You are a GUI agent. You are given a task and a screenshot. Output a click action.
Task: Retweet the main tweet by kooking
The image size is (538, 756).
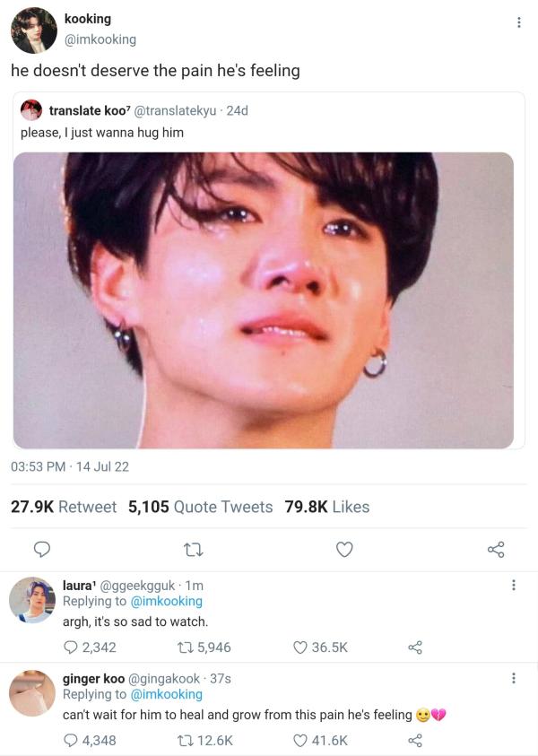click(193, 549)
